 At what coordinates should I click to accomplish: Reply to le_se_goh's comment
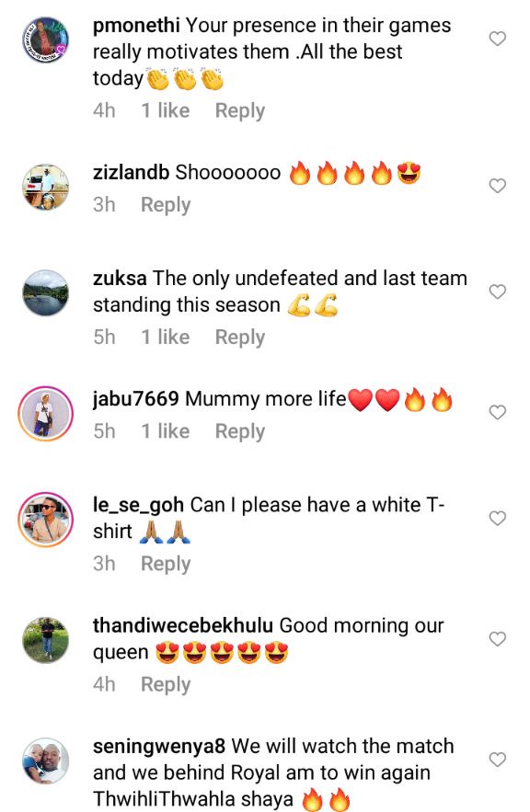point(166,564)
